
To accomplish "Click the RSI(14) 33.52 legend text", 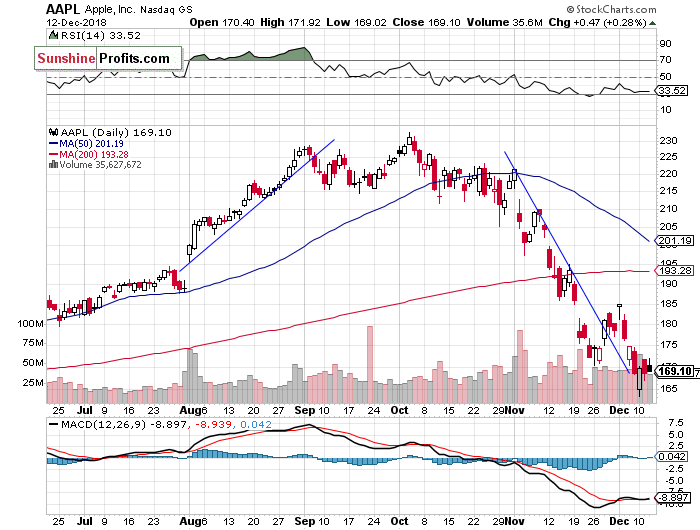I will [x=100, y=35].
